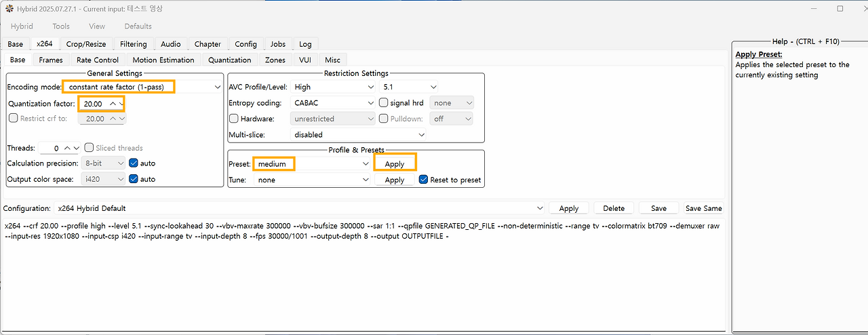Select the Motion Estimation sub-tab
Image resolution: width=868 pixels, height=335 pixels.
163,60
